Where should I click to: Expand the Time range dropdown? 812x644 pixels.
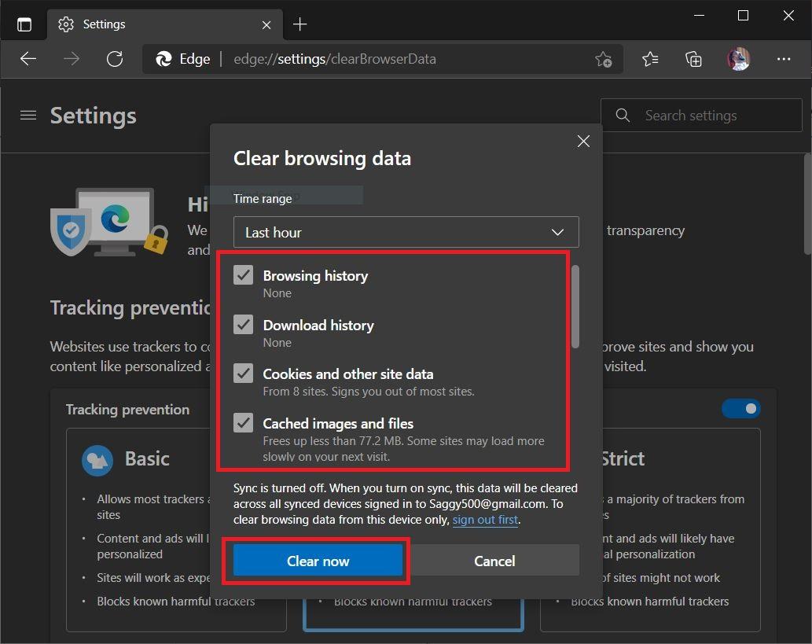406,232
